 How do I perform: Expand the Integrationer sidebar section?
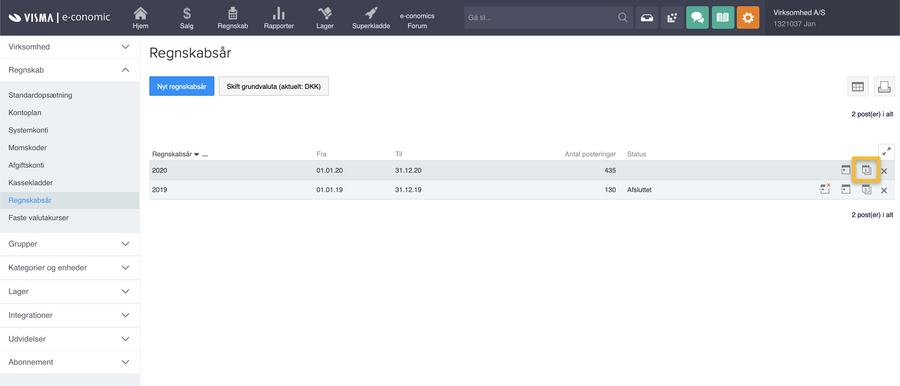(69, 315)
